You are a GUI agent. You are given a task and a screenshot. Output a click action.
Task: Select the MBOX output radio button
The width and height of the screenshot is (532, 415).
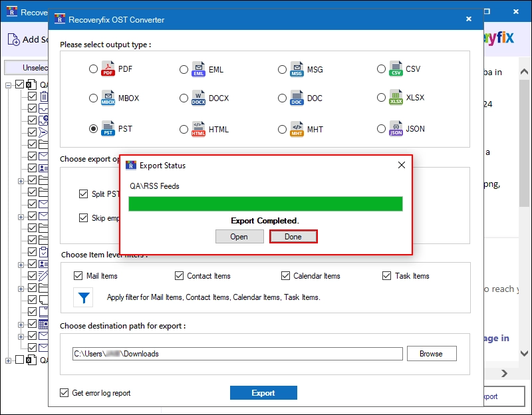click(x=93, y=98)
